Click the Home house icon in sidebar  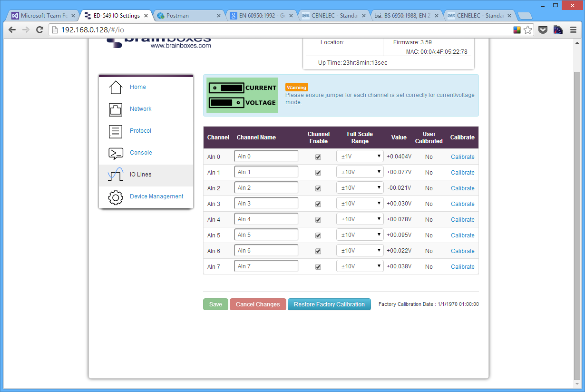pos(116,88)
